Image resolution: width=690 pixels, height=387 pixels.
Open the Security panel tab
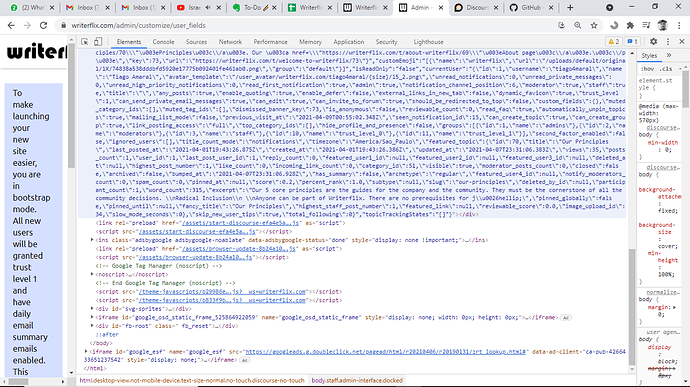click(x=386, y=42)
